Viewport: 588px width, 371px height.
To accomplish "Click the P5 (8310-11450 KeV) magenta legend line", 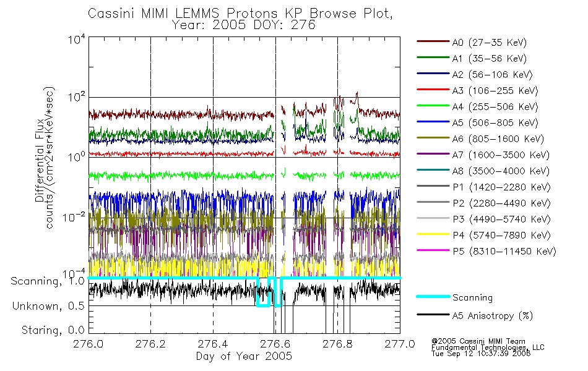I will 433,250.
